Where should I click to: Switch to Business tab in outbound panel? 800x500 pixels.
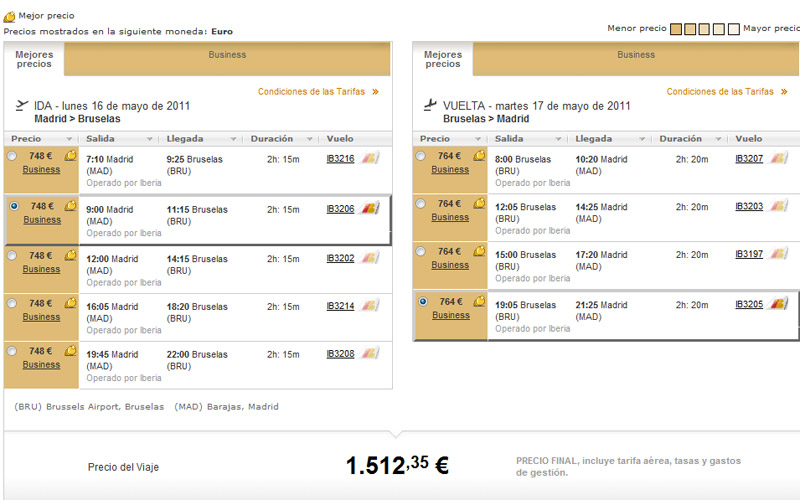227,55
